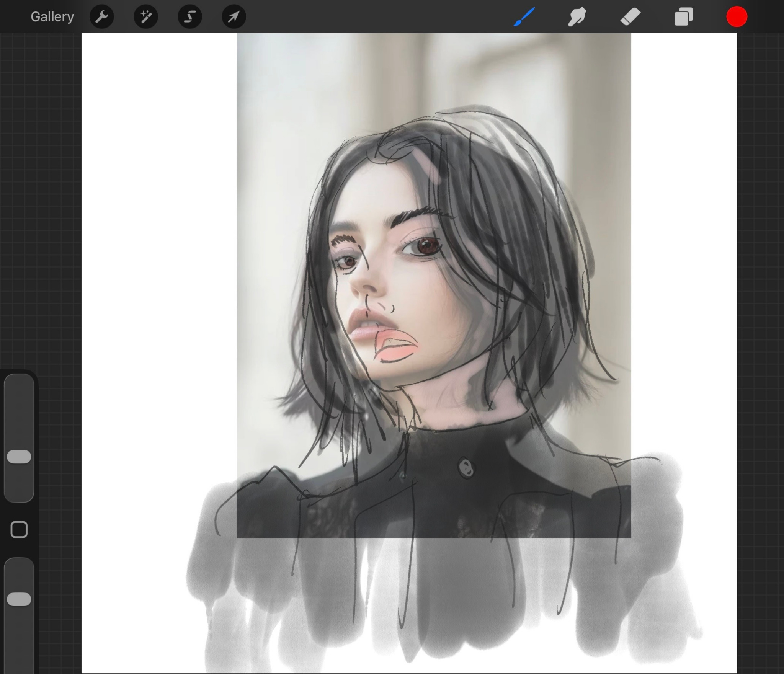Viewport: 784px width, 674px height.
Task: Activate the Transform arrow tool
Action: (234, 17)
